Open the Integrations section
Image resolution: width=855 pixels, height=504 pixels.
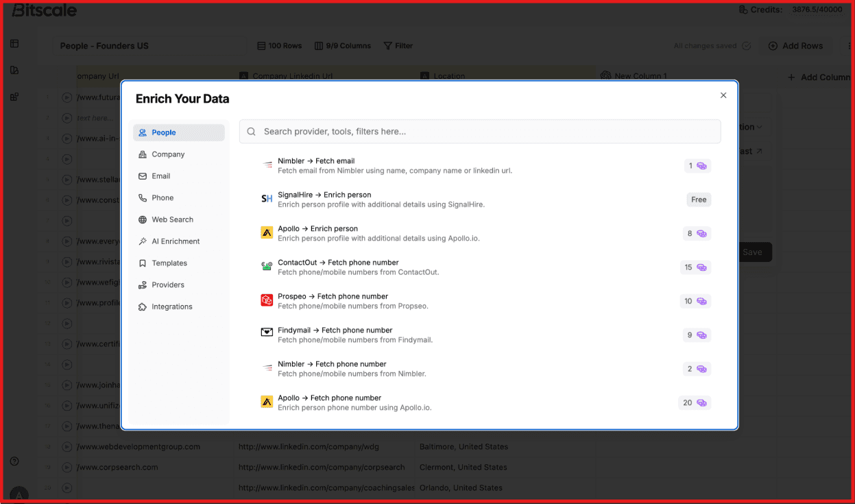(179, 307)
